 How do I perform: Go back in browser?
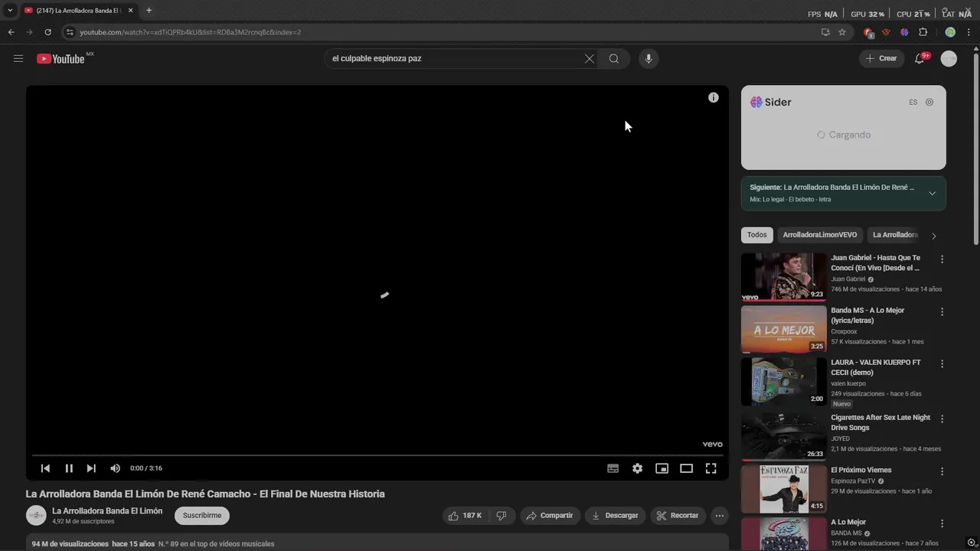[11, 32]
